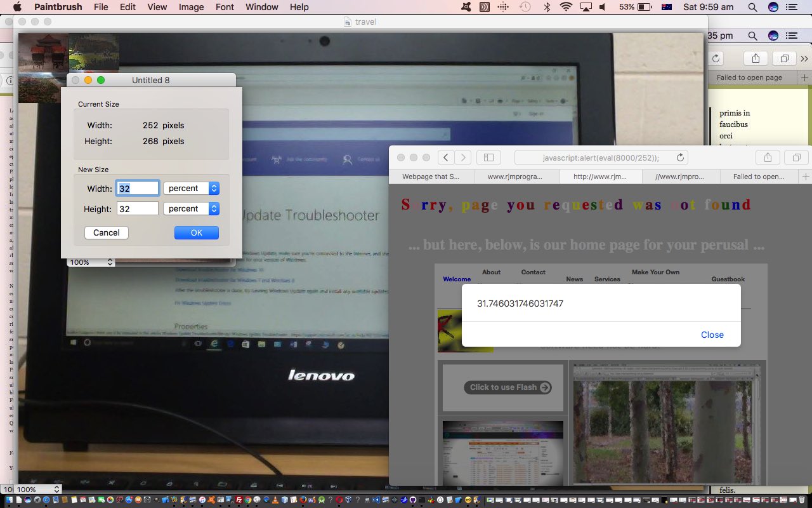Switch to 'www.rjmprogra...' tab

point(516,177)
